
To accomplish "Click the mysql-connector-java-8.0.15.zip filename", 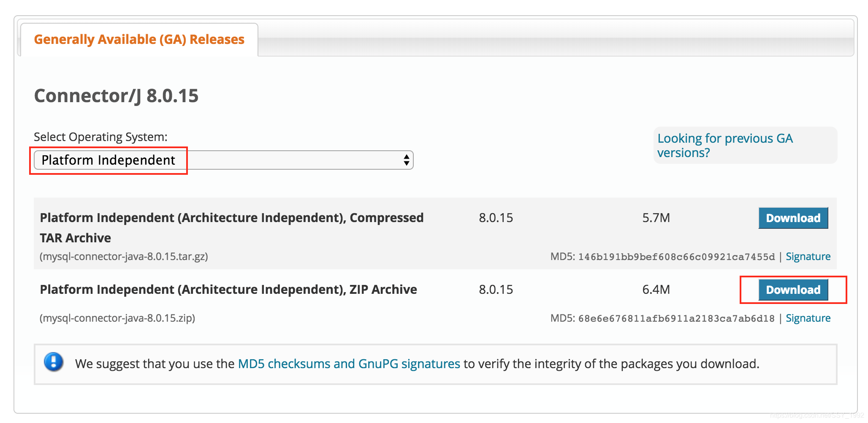I will point(117,318).
